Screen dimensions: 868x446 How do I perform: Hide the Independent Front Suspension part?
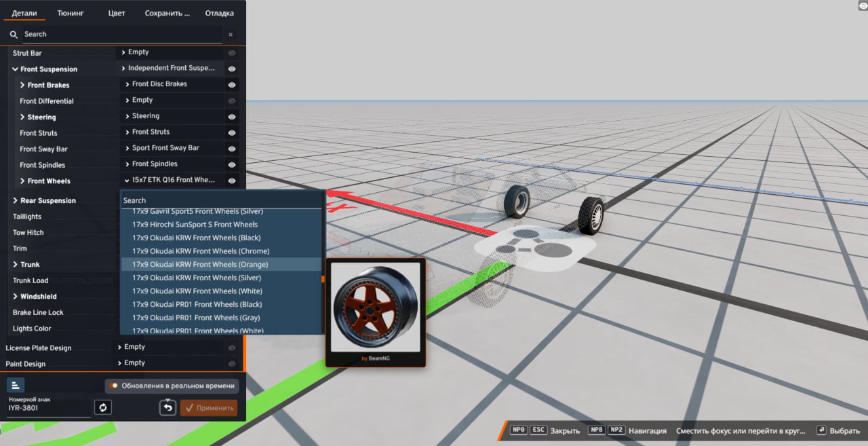click(232, 69)
